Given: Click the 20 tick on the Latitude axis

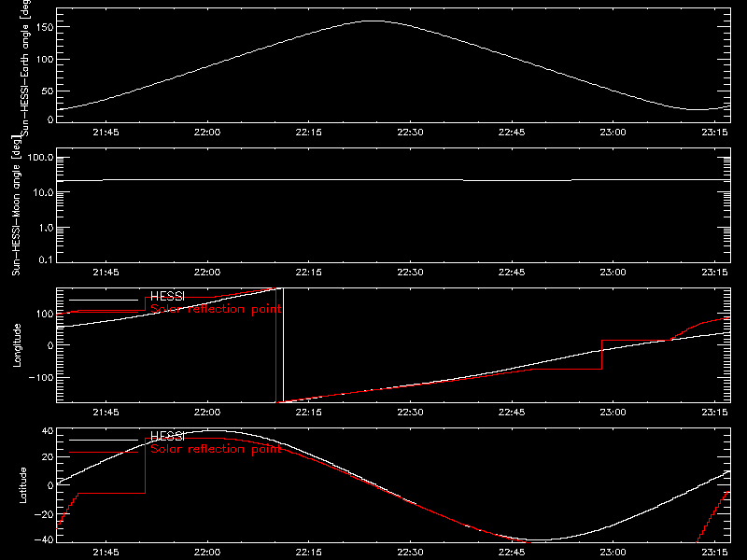Looking at the screenshot, I should [x=49, y=457].
